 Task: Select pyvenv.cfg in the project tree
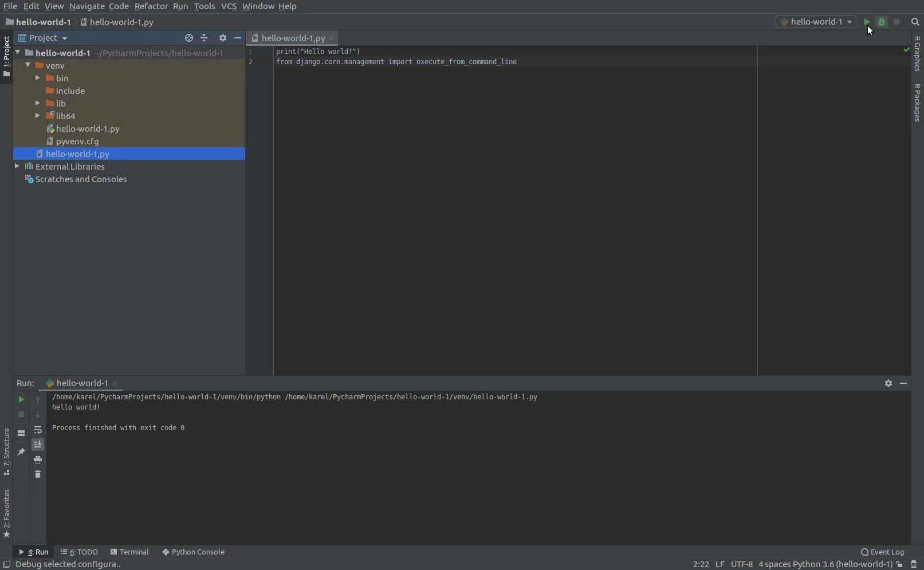pos(77,141)
